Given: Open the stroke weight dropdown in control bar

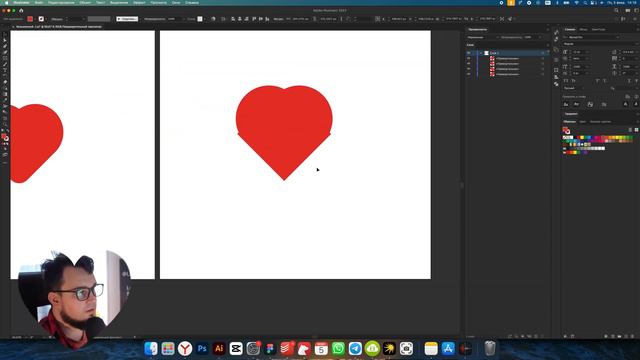Looking at the screenshot, I should click(x=84, y=19).
